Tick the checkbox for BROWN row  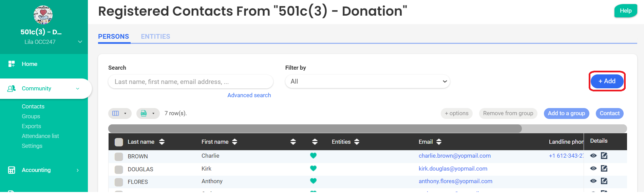[119, 157]
